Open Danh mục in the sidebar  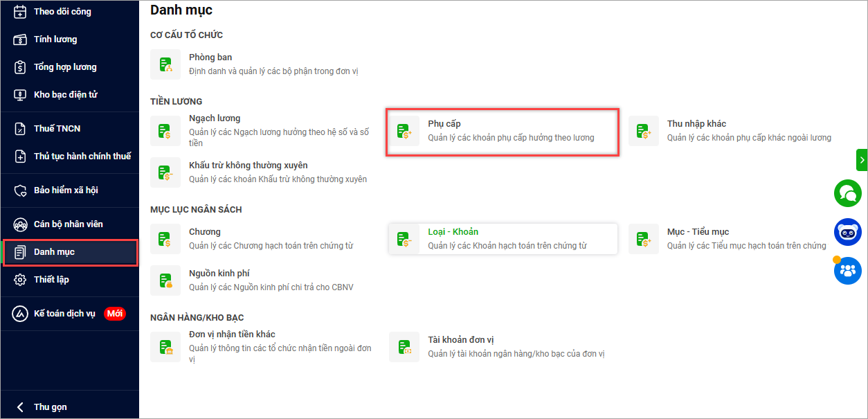(54, 252)
